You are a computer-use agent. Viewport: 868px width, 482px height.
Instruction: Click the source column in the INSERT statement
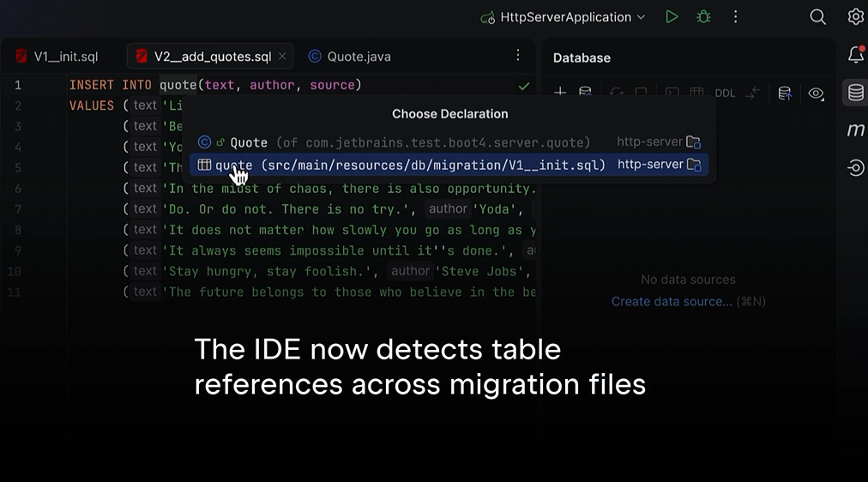pyautogui.click(x=332, y=85)
